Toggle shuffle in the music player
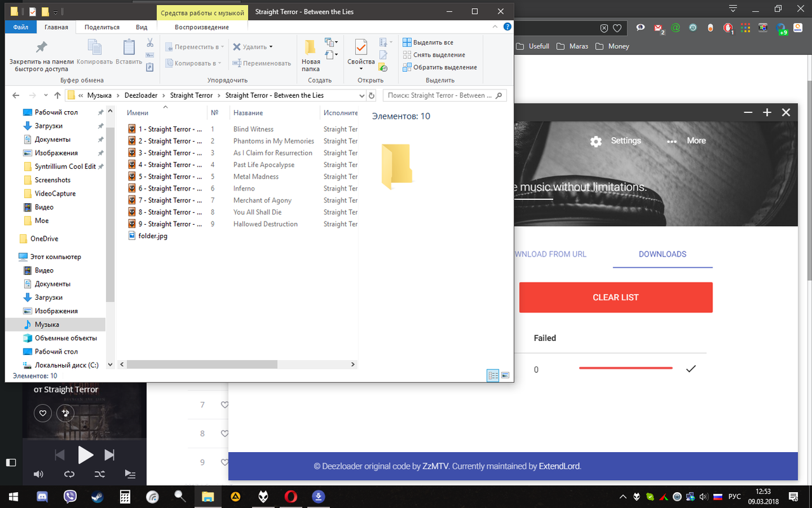The image size is (812, 508). coord(100,474)
